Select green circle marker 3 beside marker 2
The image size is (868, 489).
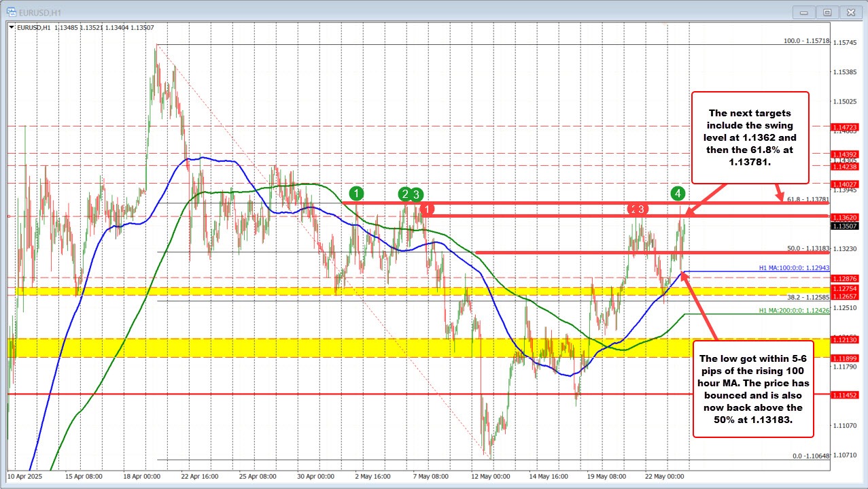pos(415,195)
